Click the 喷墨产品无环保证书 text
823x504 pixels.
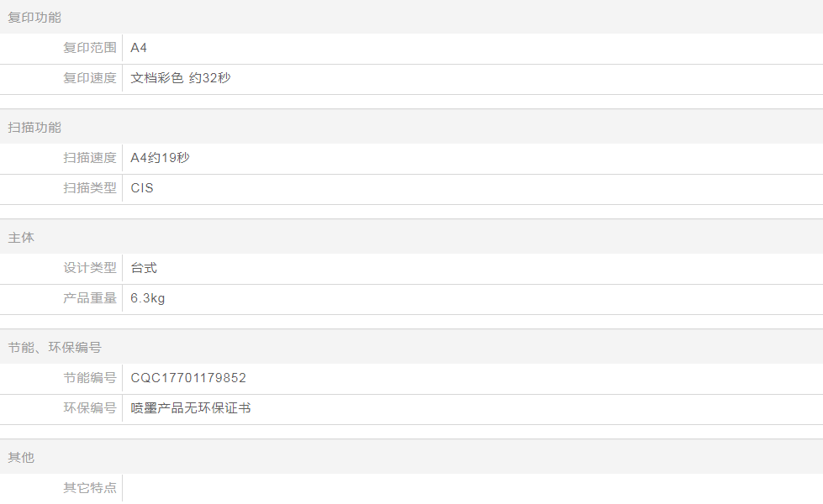191,408
